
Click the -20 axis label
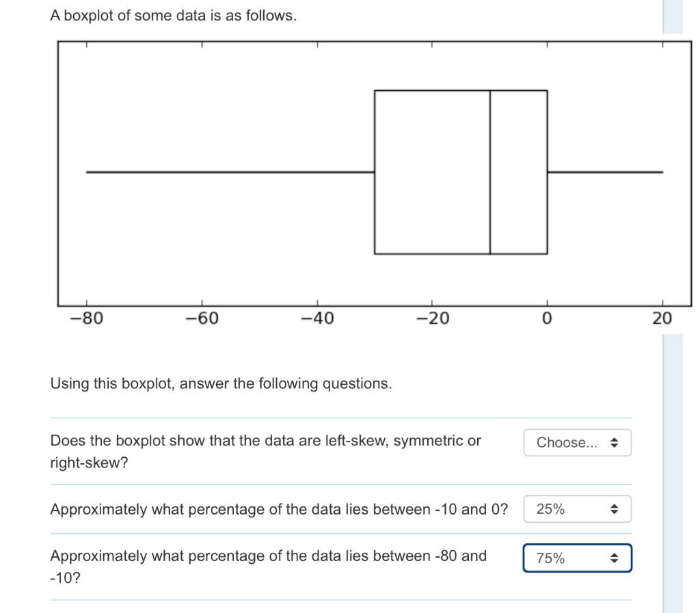click(x=432, y=317)
